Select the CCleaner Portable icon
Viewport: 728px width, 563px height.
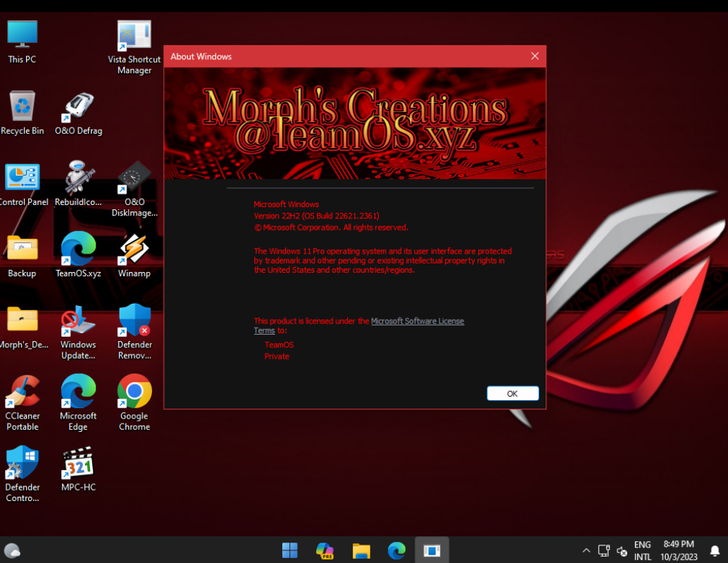pyautogui.click(x=23, y=403)
